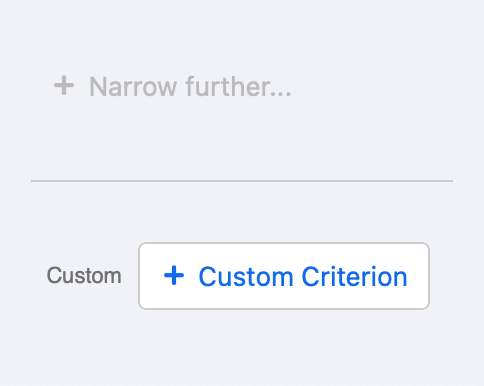Add a new Custom Criterion
Viewport: 484px width, 386px height.
[x=284, y=276]
